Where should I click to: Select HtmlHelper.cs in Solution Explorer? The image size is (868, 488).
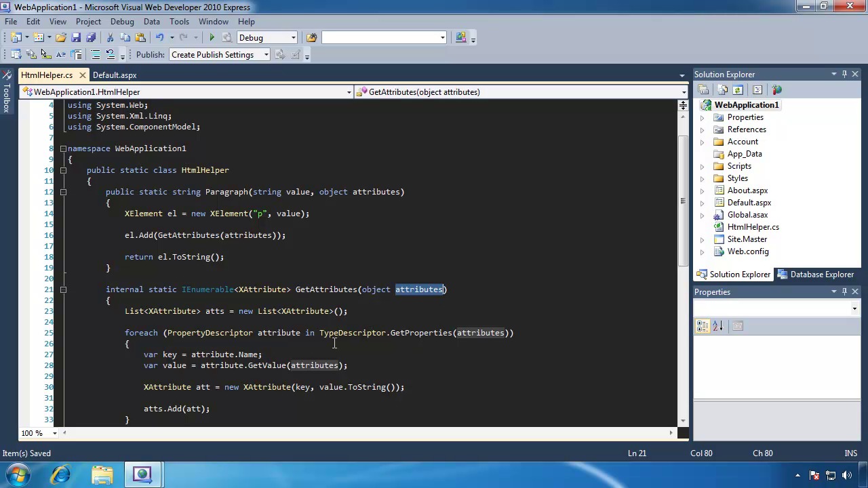coord(753,227)
